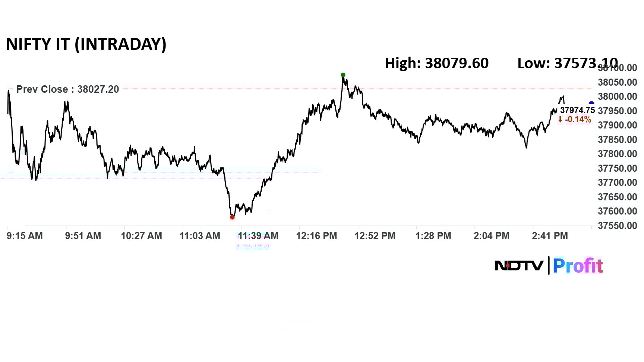
Task: Select the 9:15 AM time axis label
Action: click(25, 236)
